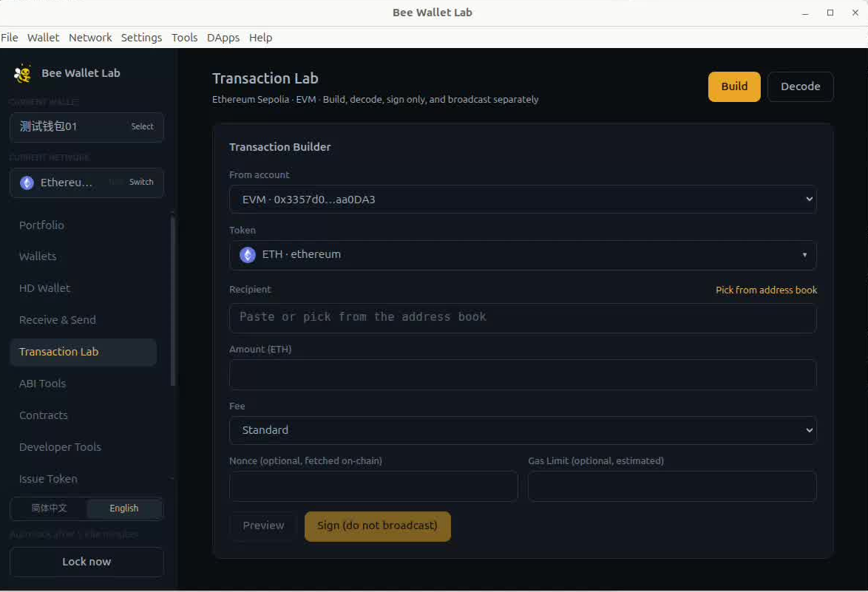Focus the Amount (ETH) field
This screenshot has width=868, height=592.
click(x=523, y=375)
